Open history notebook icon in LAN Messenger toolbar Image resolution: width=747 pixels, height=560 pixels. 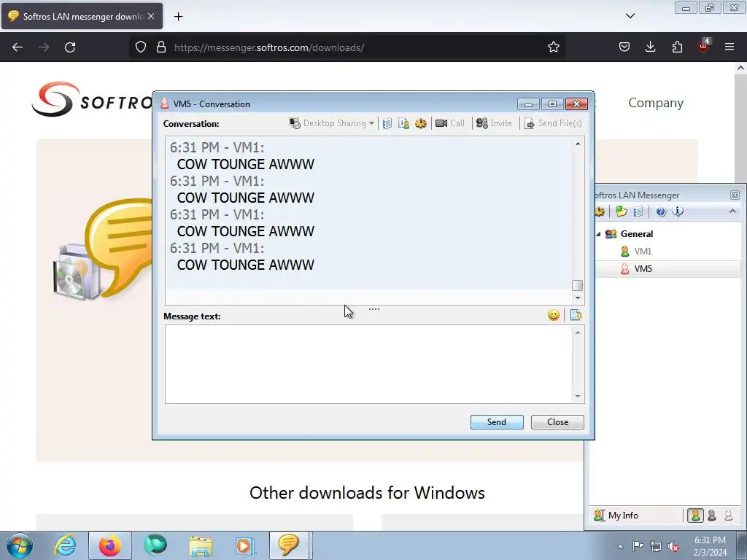[x=638, y=211]
